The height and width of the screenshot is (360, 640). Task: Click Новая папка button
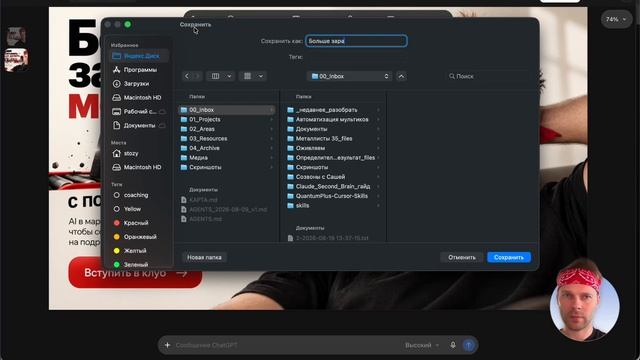pyautogui.click(x=204, y=258)
